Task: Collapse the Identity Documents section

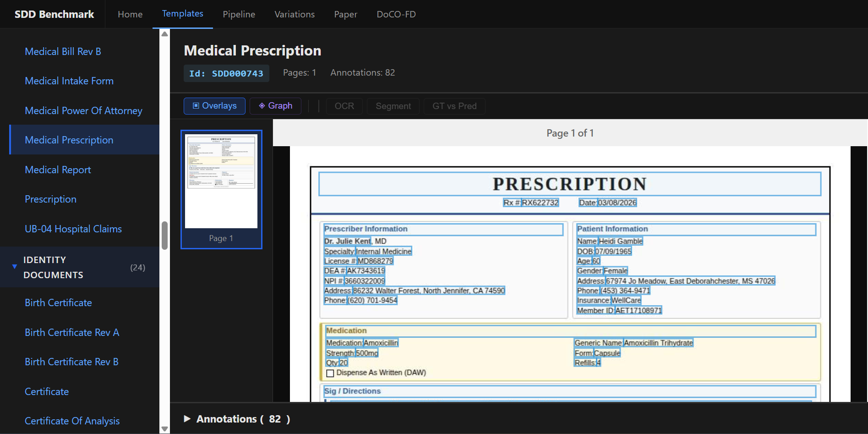Action: [15, 267]
